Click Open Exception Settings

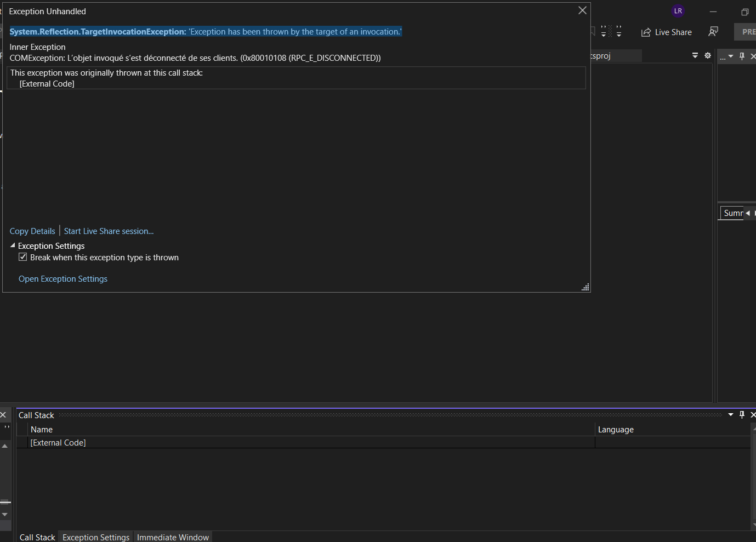tap(62, 278)
